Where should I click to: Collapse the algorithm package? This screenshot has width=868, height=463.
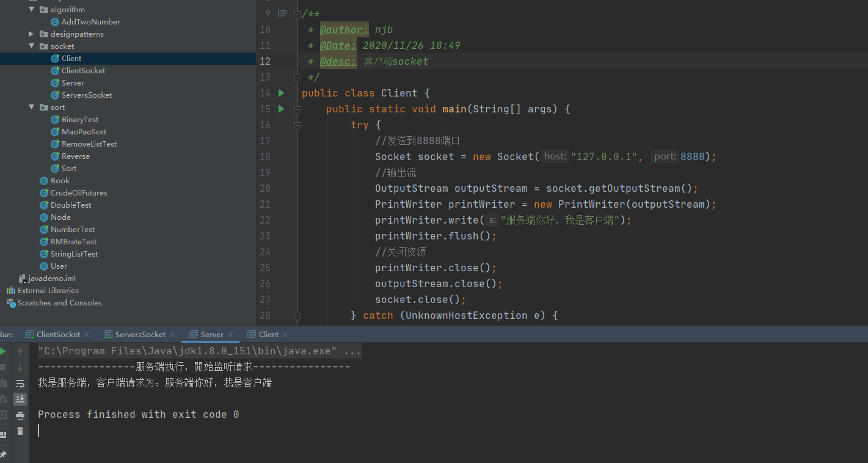(32, 10)
